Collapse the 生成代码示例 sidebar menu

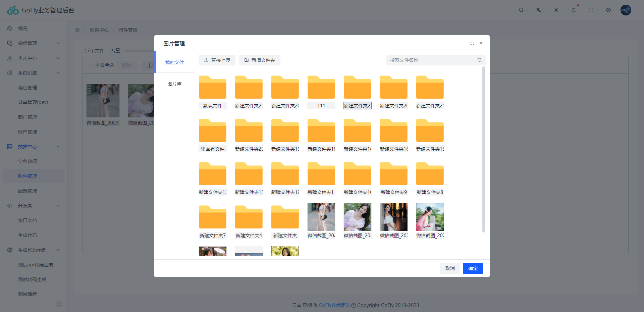34,250
